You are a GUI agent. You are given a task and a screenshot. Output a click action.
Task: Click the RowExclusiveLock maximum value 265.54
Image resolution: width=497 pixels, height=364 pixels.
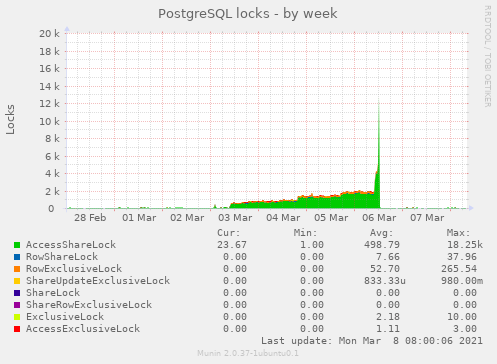pyautogui.click(x=459, y=269)
